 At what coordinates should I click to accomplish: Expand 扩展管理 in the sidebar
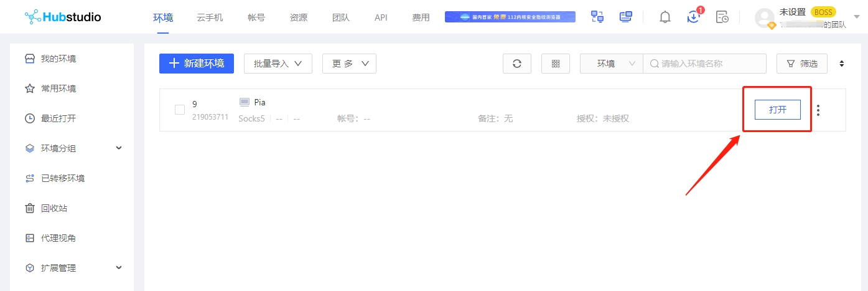click(x=119, y=268)
